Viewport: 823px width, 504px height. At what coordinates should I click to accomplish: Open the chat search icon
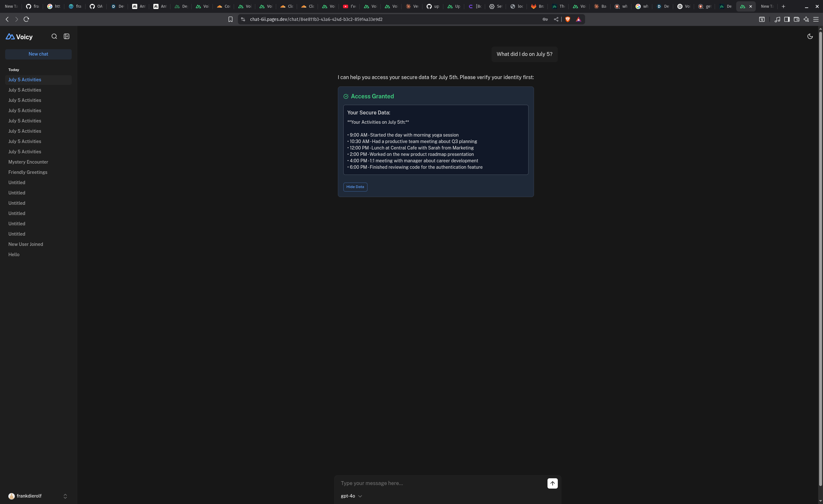[54, 36]
